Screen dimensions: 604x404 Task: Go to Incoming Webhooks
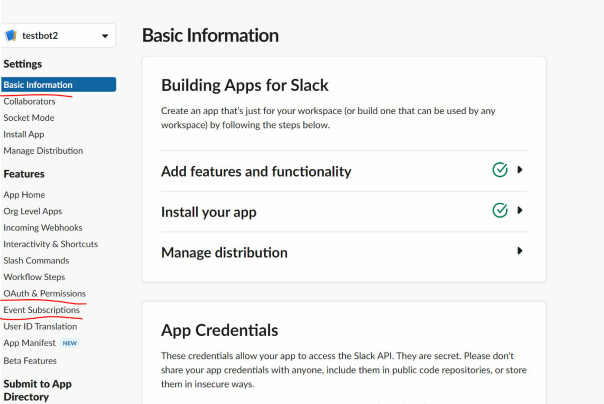[43, 228]
